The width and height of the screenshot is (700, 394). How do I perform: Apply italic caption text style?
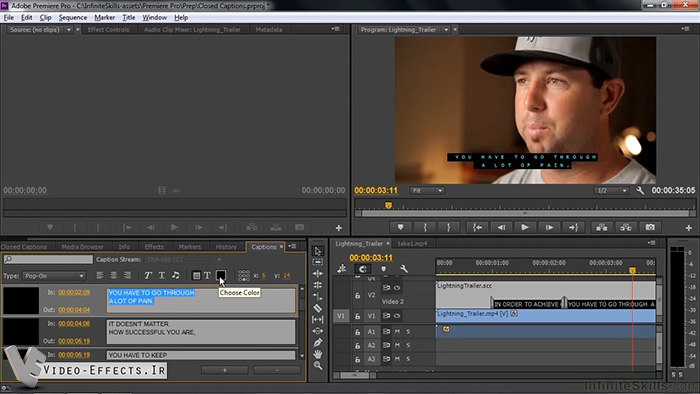[148, 275]
